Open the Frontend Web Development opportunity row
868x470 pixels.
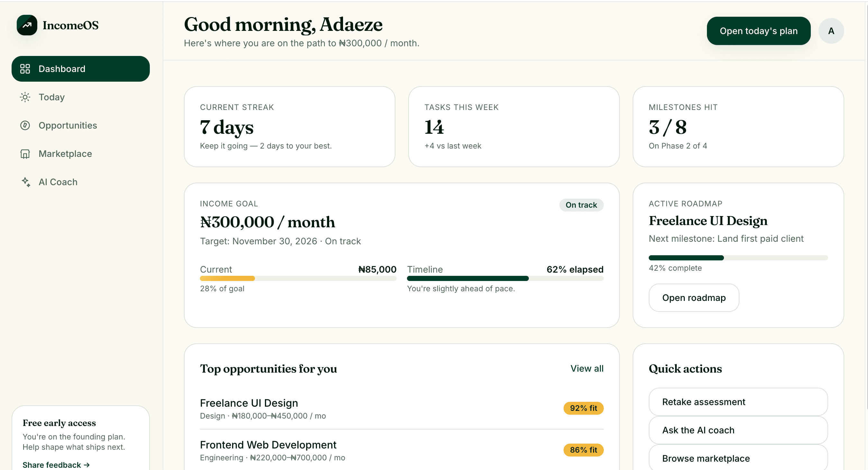402,450
